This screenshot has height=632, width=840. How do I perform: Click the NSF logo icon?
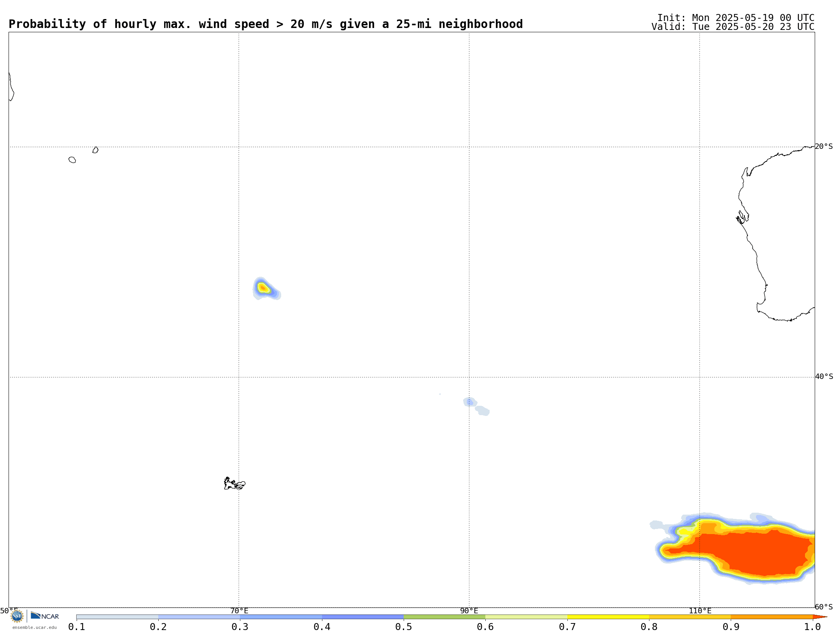pyautogui.click(x=17, y=616)
